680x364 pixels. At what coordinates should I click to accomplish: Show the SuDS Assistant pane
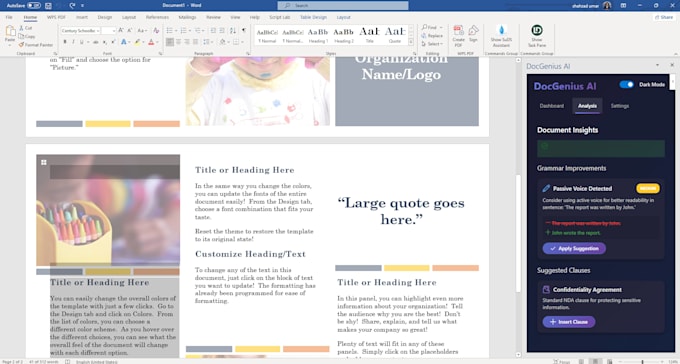point(501,36)
